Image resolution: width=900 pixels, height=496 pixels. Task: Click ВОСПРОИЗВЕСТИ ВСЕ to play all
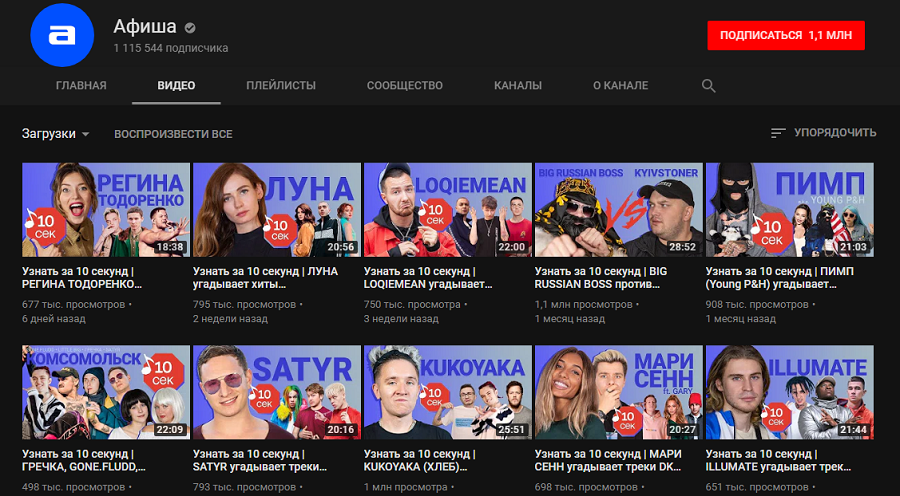click(173, 134)
